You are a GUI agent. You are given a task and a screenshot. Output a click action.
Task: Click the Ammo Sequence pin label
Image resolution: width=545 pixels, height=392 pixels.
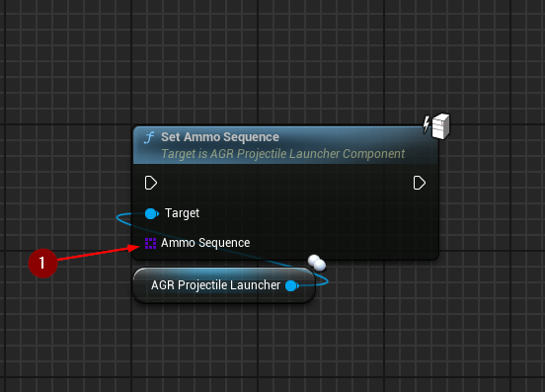point(205,243)
